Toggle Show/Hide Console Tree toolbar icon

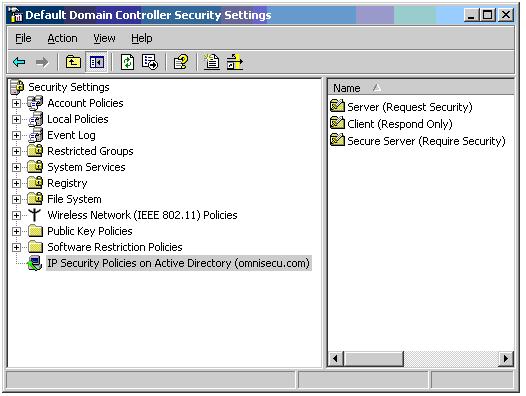(96, 62)
